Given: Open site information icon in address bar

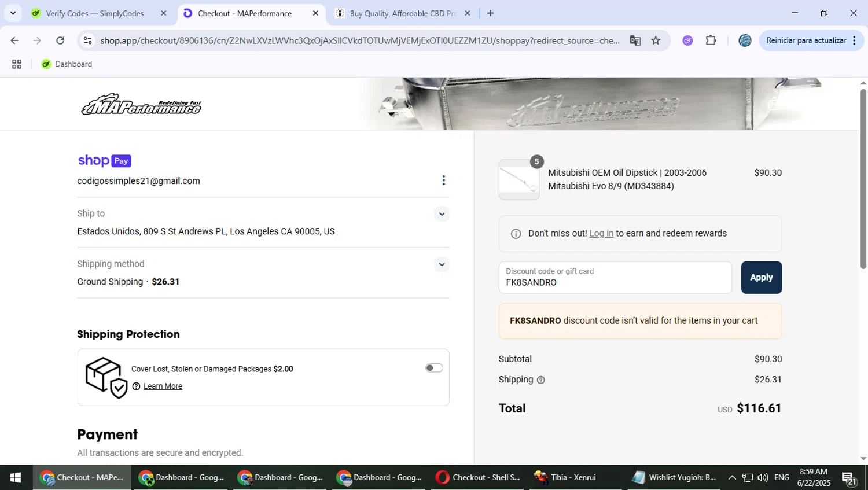Looking at the screenshot, I should (x=87, y=40).
